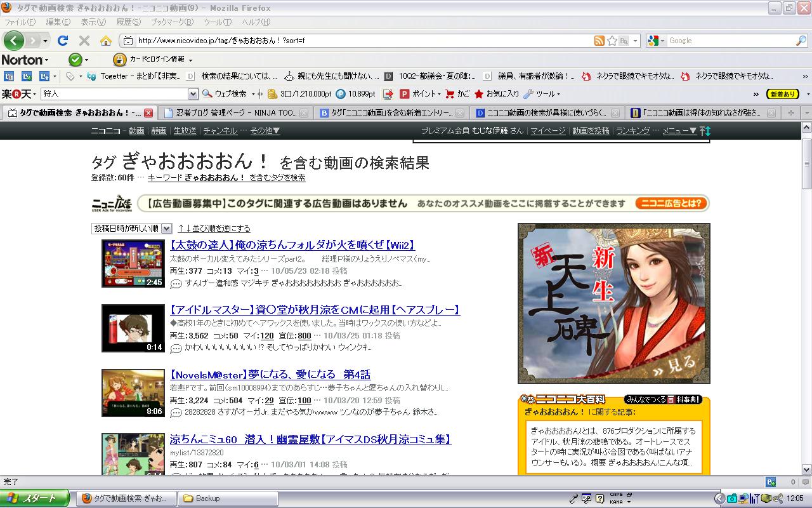Go back with the green Back arrow
812x508 pixels.
click(14, 41)
